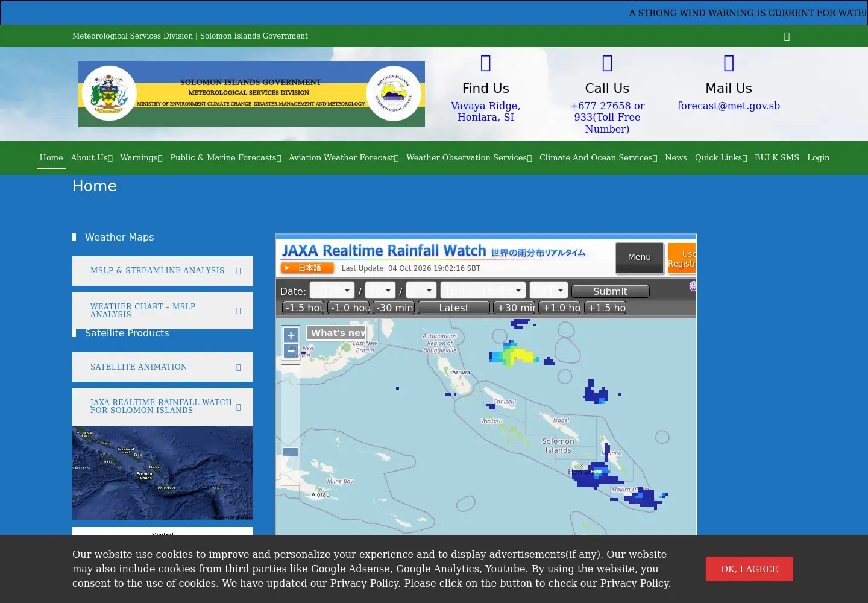
Task: Open the month dropdown in Date row
Action: click(380, 291)
